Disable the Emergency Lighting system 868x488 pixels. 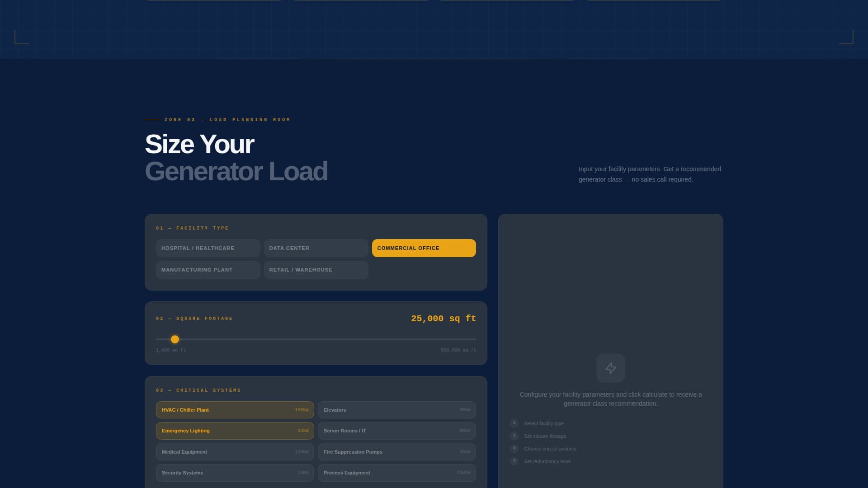(x=235, y=431)
